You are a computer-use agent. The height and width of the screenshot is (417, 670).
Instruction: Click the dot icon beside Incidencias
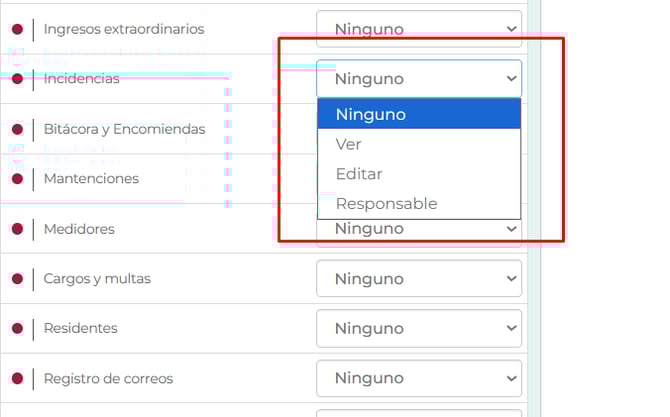pos(17,79)
